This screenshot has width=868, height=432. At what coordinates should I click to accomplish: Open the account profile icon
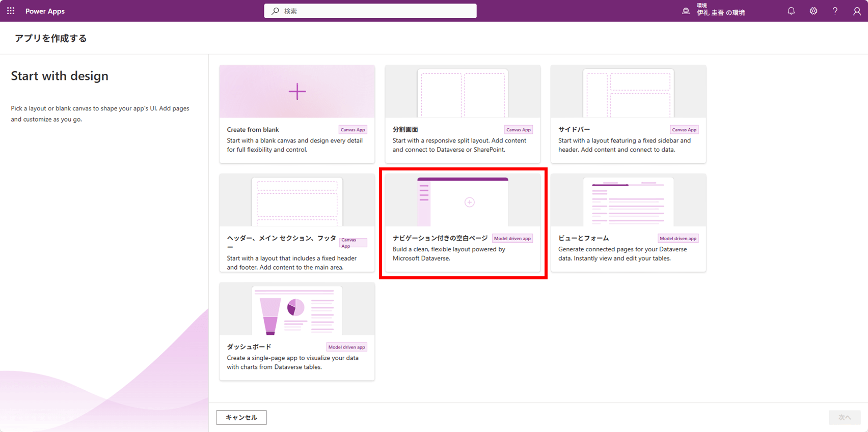[857, 11]
